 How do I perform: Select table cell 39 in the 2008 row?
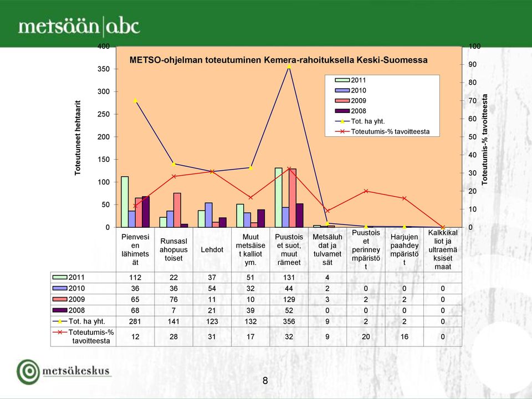tap(250, 310)
